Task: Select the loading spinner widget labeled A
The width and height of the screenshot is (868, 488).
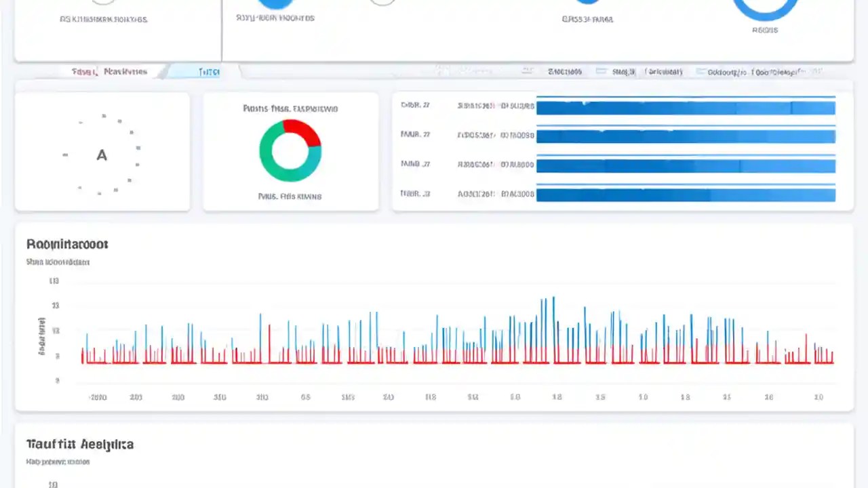Action: 102,155
